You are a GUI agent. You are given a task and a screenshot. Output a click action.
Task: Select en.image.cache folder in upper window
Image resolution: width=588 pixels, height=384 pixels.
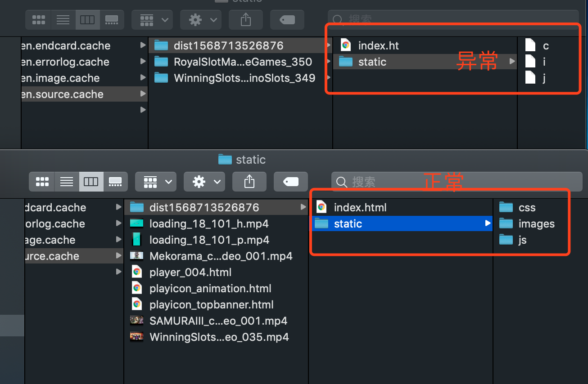click(x=85, y=78)
